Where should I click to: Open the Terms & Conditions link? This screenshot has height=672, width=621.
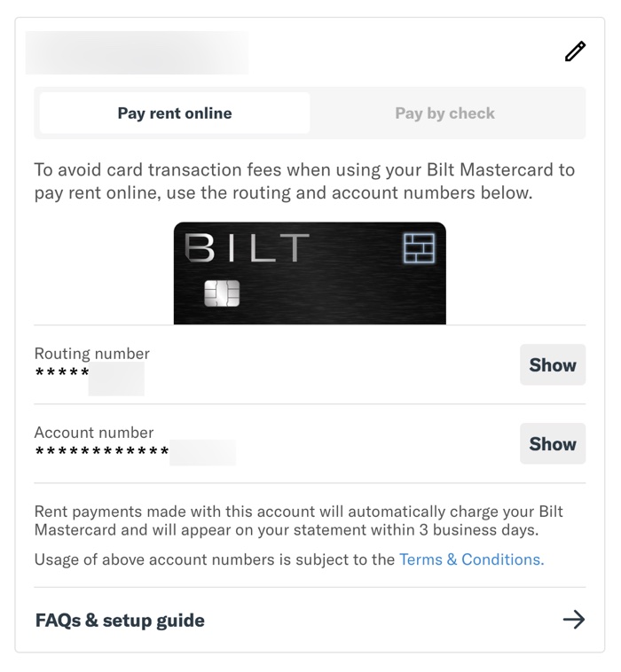[471, 559]
